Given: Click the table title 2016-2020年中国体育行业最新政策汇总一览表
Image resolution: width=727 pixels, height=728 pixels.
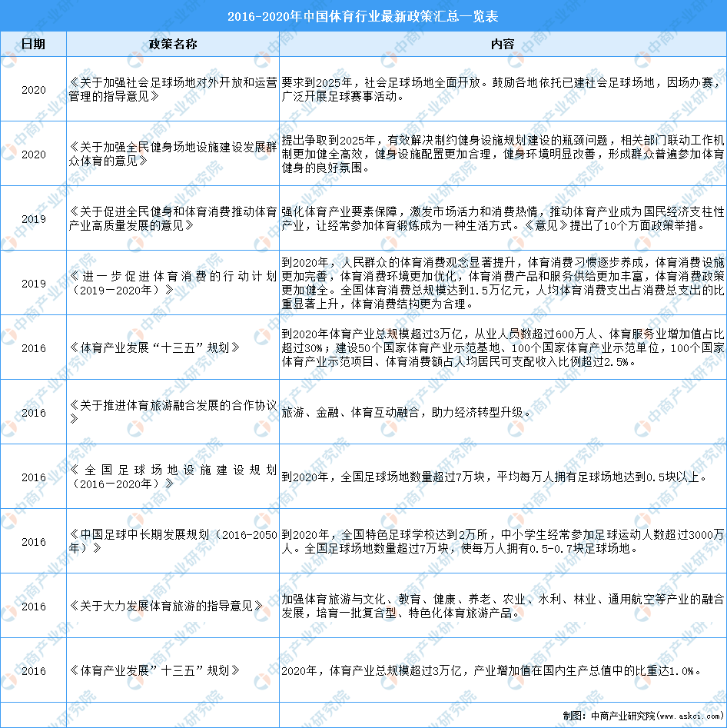Looking at the screenshot, I should [363, 17].
